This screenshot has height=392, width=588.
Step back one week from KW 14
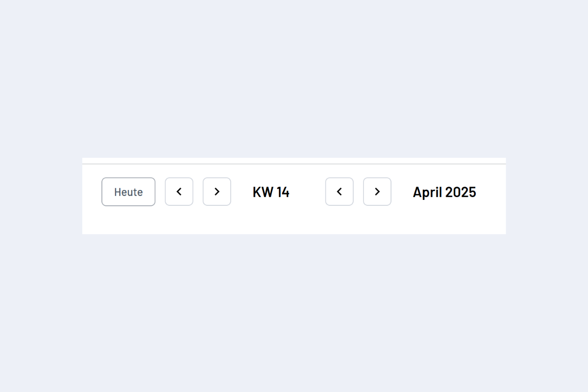pos(179,192)
